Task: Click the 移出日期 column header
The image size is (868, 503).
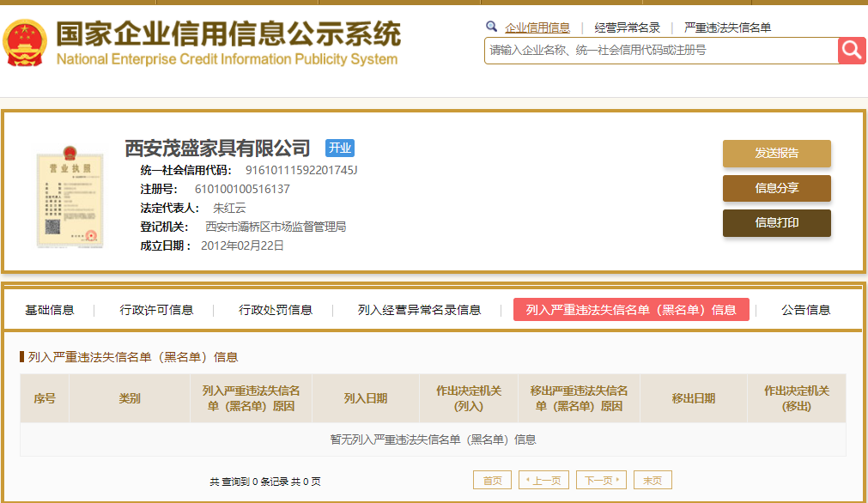Action: 694,398
